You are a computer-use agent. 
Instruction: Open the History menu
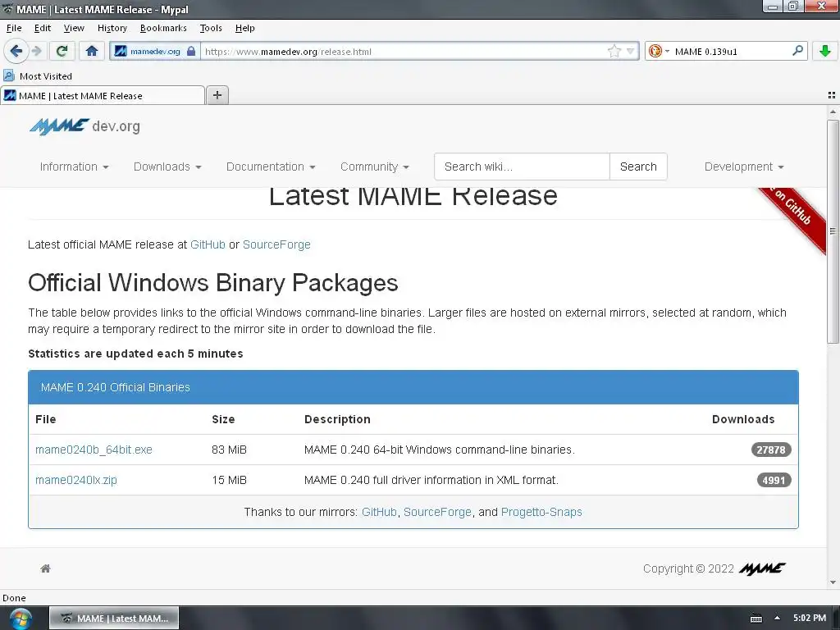112,28
